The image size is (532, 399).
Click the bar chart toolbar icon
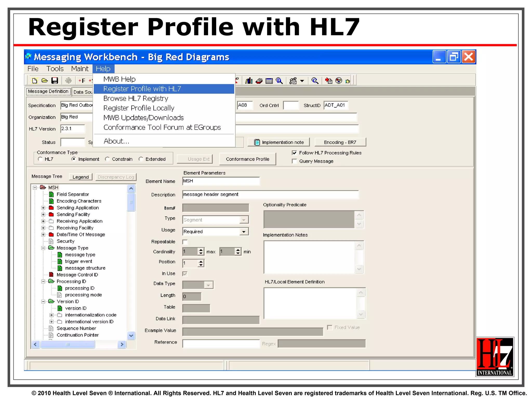tap(249, 81)
